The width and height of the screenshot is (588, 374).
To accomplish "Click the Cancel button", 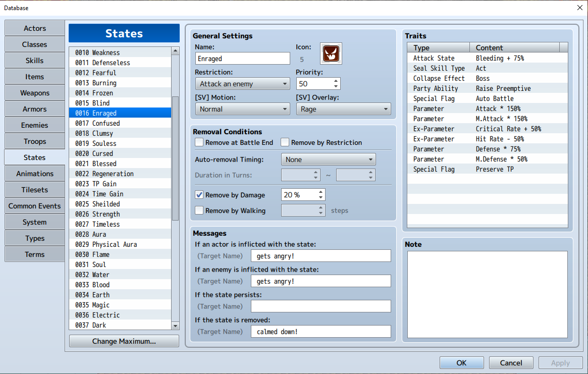I will pyautogui.click(x=511, y=363).
